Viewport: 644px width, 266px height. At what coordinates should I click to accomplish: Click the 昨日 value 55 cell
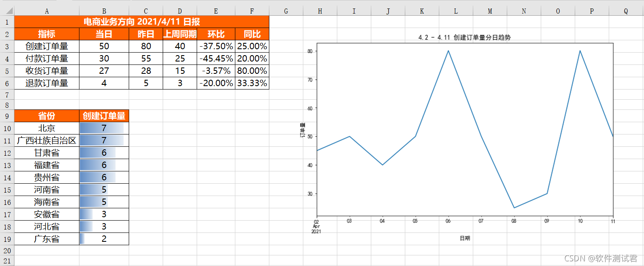click(146, 59)
